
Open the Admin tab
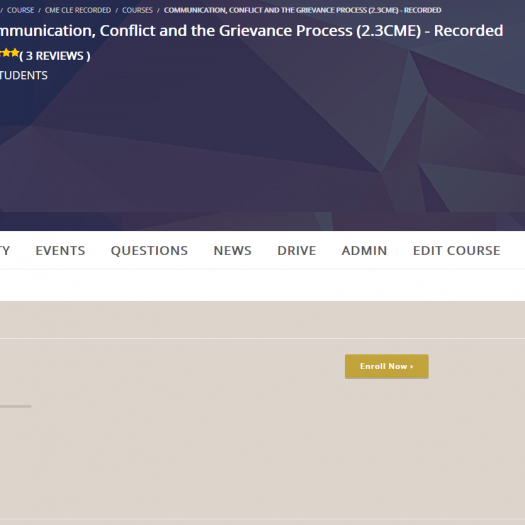[364, 250]
